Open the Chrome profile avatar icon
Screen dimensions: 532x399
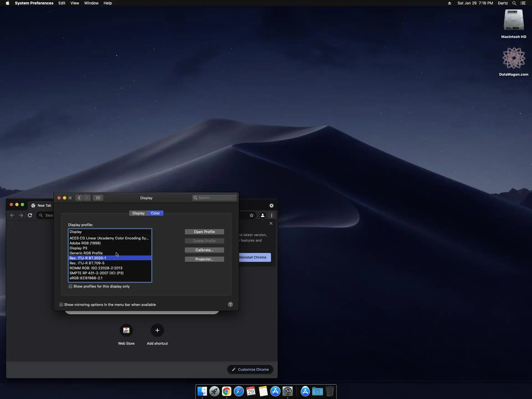pos(262,215)
